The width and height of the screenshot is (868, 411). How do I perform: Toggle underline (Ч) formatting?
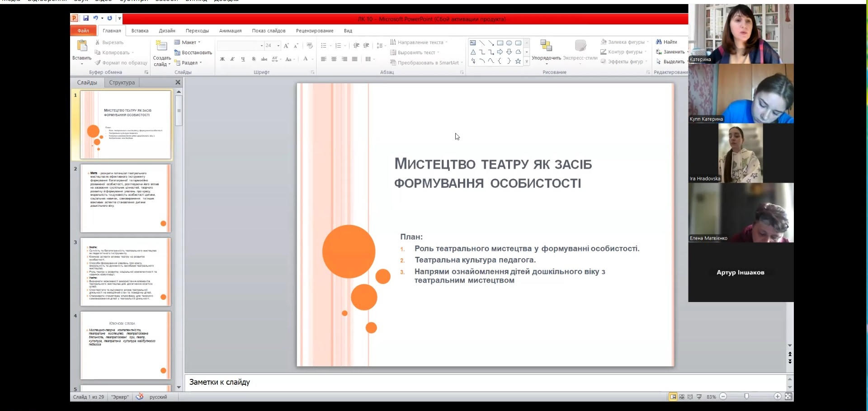243,59
